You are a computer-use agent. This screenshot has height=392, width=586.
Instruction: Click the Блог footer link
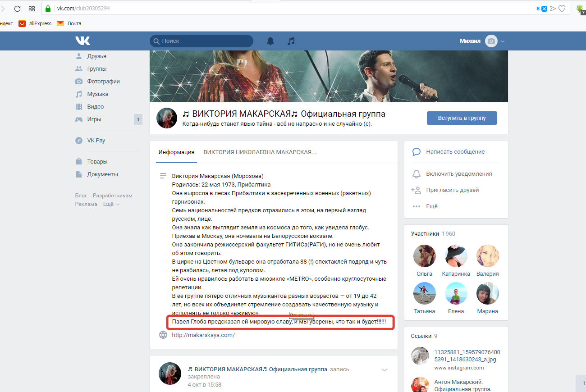pyautogui.click(x=81, y=196)
